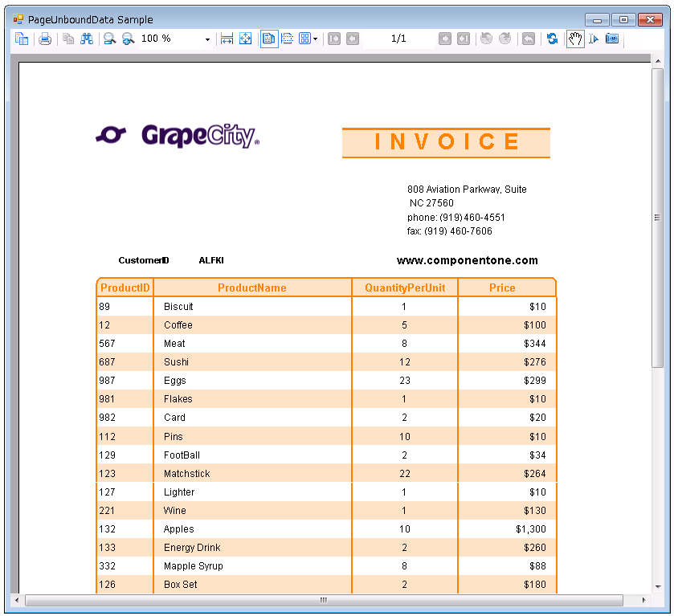The image size is (674, 616).
Task: Click the Print Options icon
Action: click(x=22, y=39)
